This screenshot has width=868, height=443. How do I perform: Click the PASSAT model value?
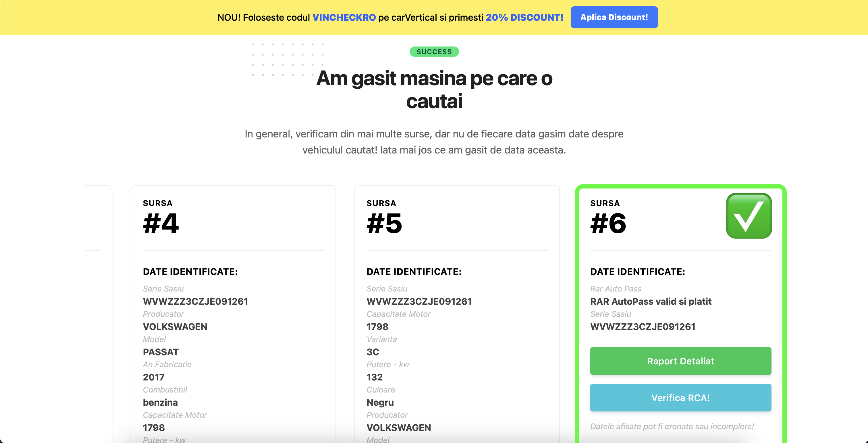161,352
